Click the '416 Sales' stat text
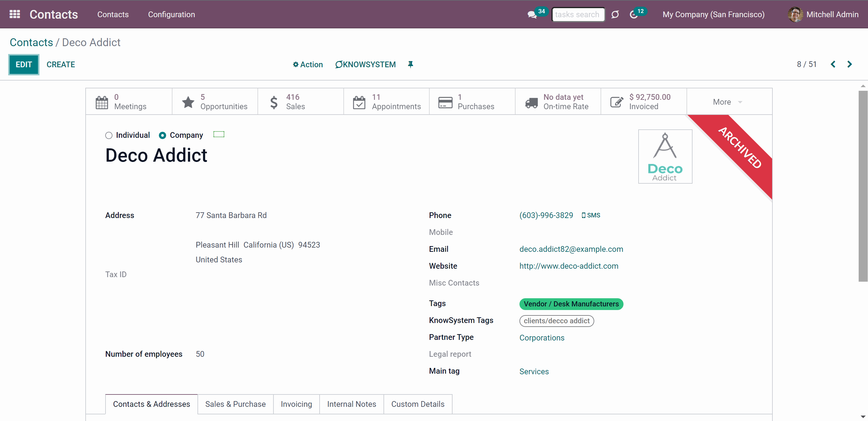The width and height of the screenshot is (868, 421). (295, 102)
